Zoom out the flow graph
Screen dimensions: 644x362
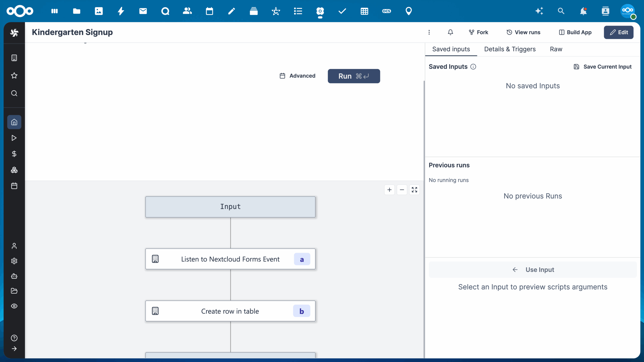(402, 190)
